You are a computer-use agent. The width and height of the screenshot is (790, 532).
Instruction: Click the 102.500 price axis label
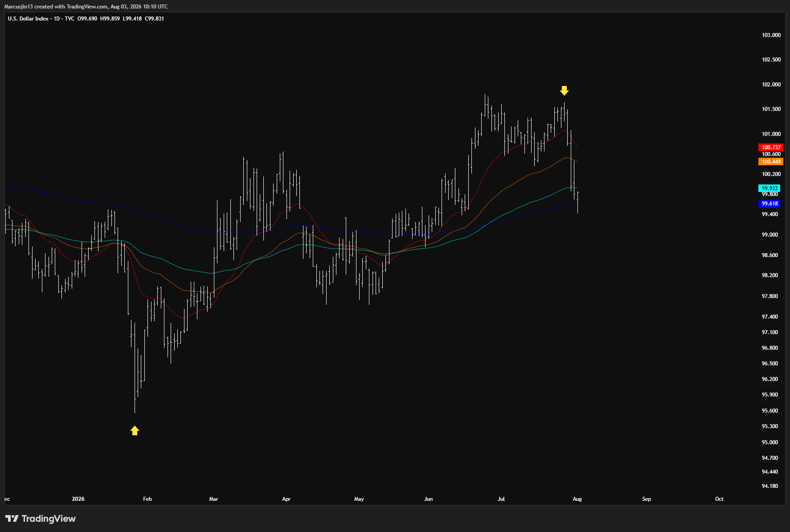point(771,60)
